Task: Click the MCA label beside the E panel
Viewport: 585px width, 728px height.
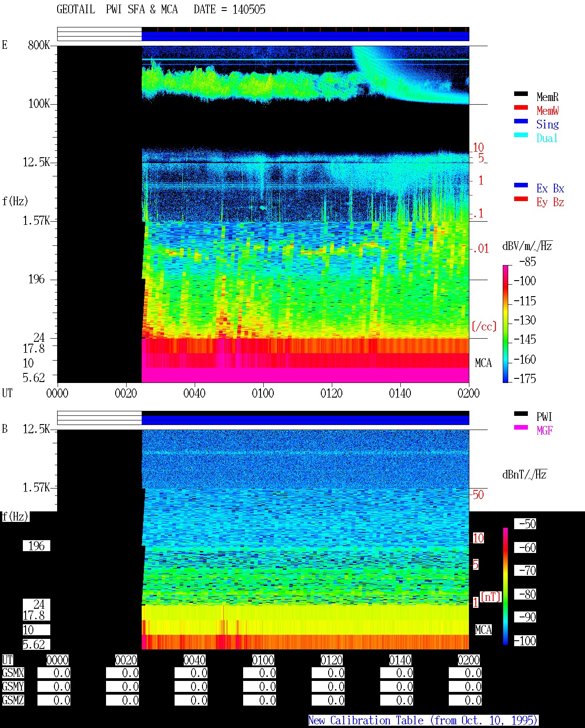Action: point(483,363)
